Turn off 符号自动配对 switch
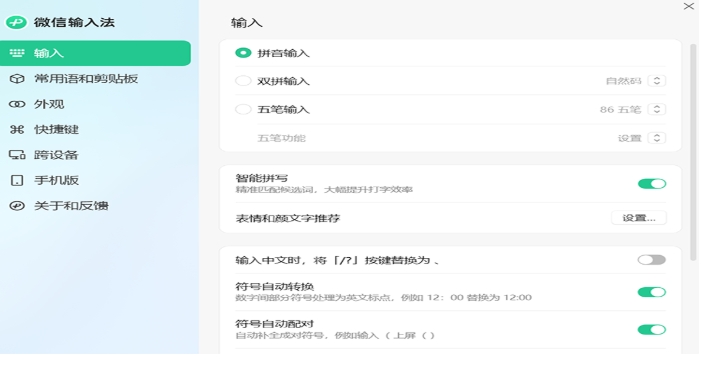Viewport: 702px width, 366px height. (x=652, y=330)
